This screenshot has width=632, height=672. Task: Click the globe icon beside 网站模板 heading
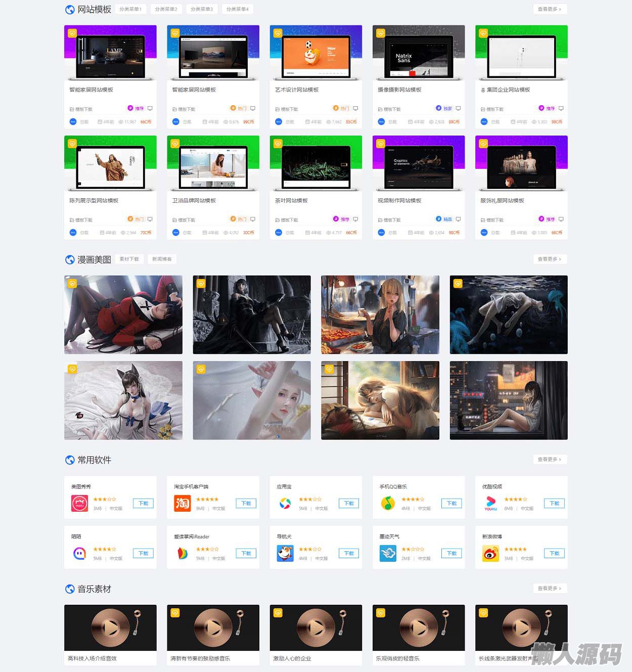(x=70, y=10)
